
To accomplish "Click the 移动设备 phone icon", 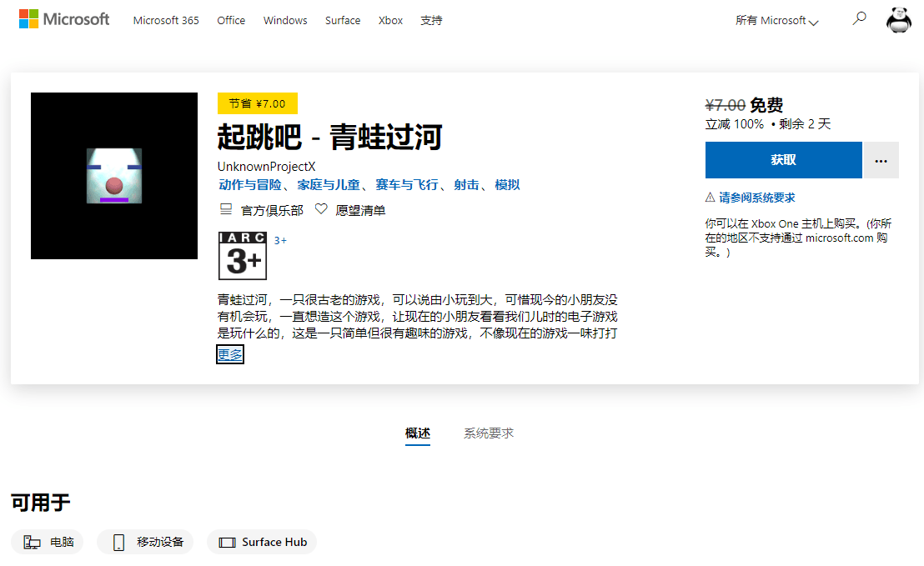I will tap(118, 542).
